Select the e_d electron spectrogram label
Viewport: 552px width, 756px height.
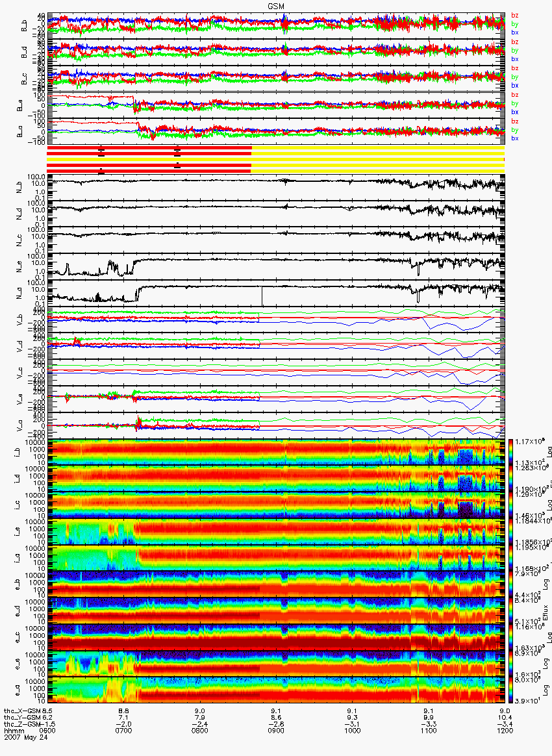click(18, 611)
